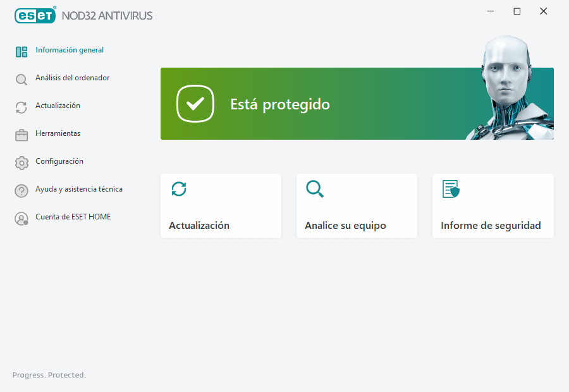Select the person icon for Cuenta de ESET HOME
Image resolution: width=569 pixels, height=392 pixels.
coord(21,217)
